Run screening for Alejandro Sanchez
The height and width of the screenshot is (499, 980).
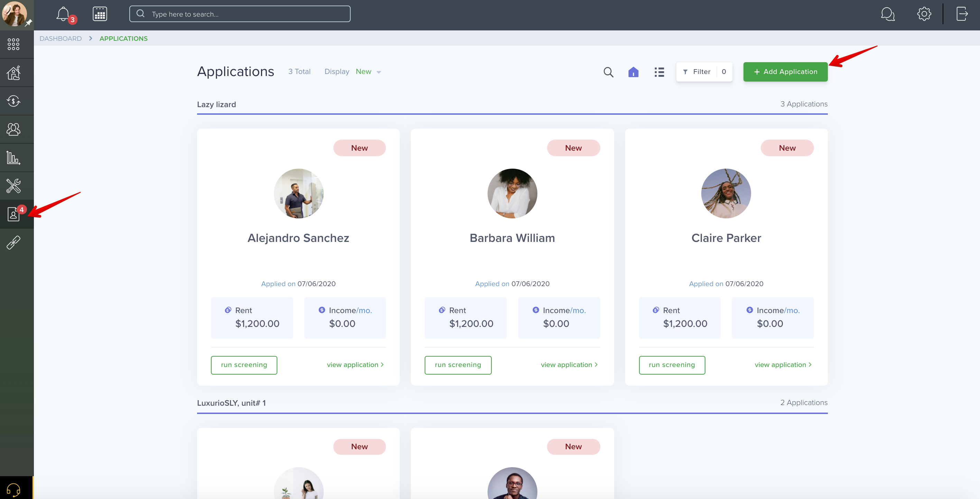coord(244,365)
